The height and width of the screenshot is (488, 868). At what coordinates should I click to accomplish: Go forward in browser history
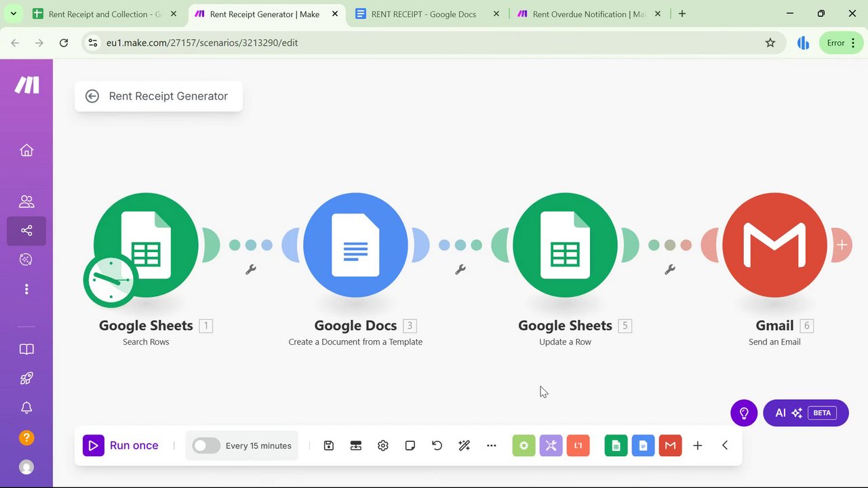tap(39, 43)
